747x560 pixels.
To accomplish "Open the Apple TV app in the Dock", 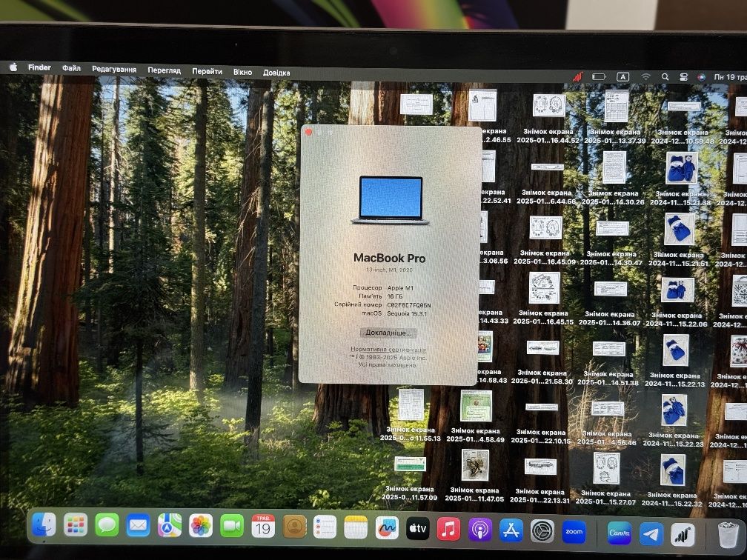I will tap(418, 529).
